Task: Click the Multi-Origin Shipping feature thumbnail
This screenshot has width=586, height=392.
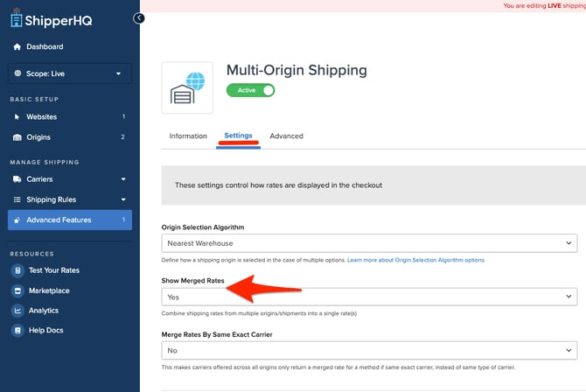Action: [187, 87]
